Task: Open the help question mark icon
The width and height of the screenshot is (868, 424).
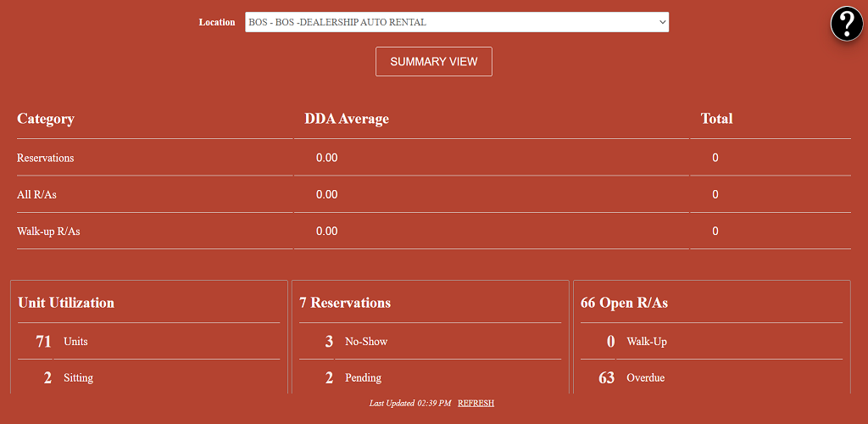Action: [847, 23]
